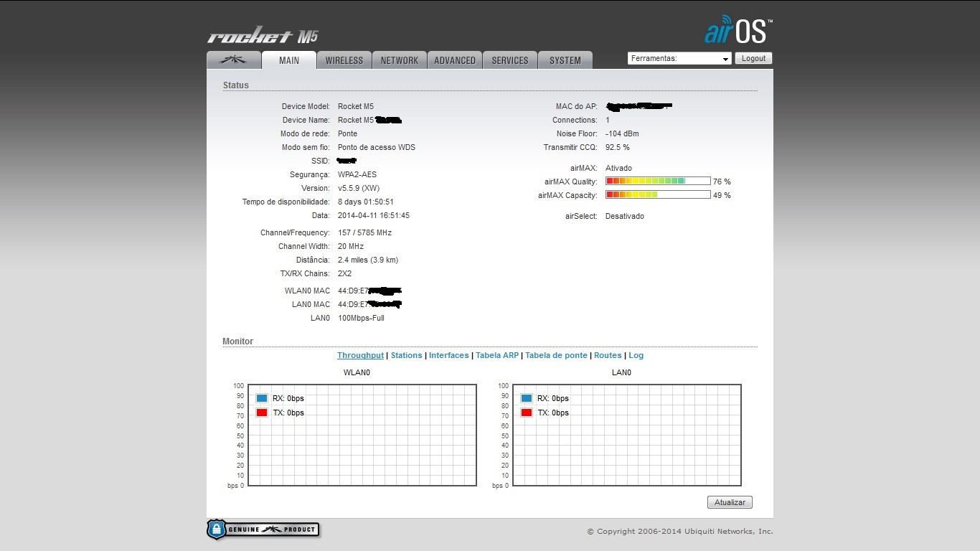Select the security value 'WPA2-AES'

point(357,175)
